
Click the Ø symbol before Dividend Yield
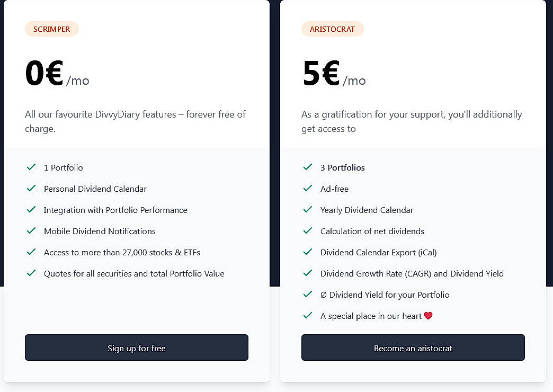pos(323,295)
